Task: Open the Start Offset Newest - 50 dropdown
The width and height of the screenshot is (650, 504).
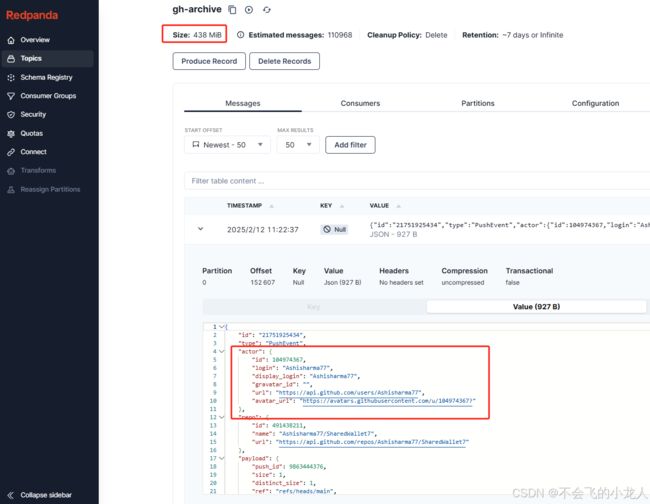Action: (x=227, y=145)
